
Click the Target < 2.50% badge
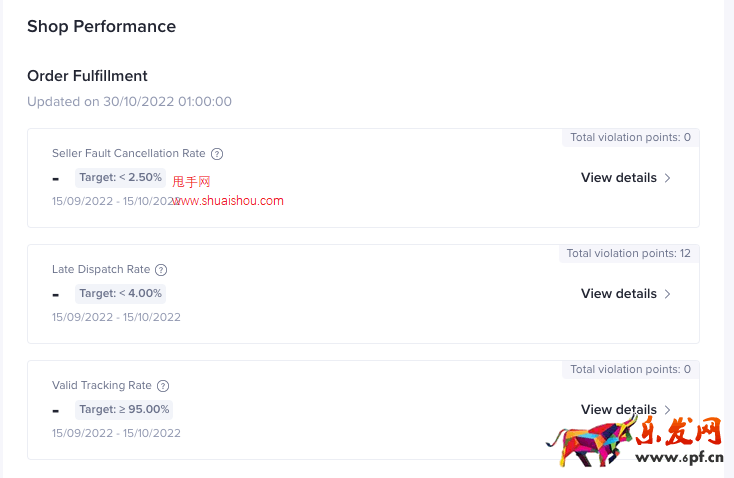[120, 178]
